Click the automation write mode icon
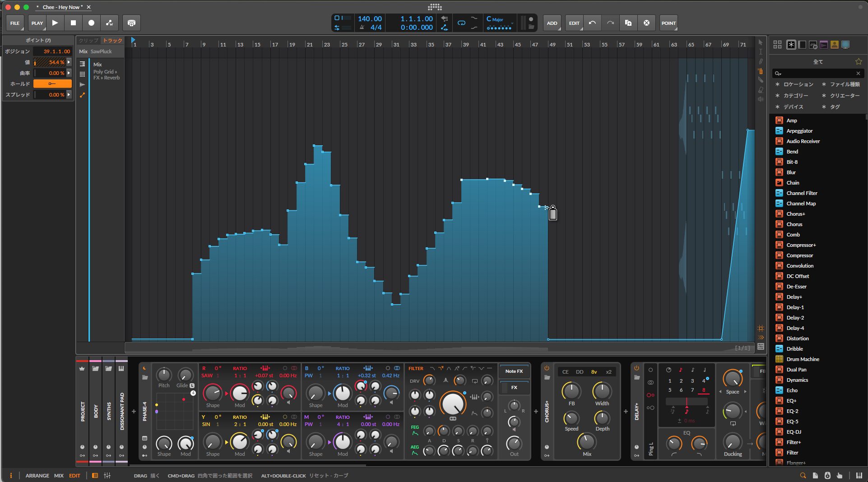The height and width of the screenshot is (482, 868). coord(109,23)
